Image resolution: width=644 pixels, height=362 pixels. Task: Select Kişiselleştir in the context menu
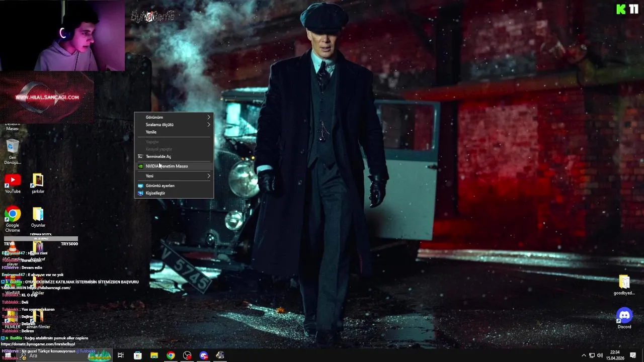174,193
